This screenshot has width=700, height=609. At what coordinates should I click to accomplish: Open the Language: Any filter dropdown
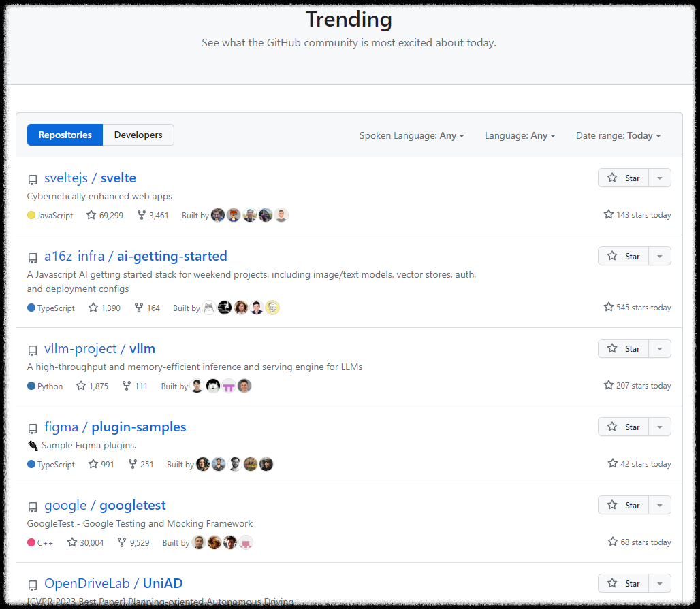(x=520, y=135)
